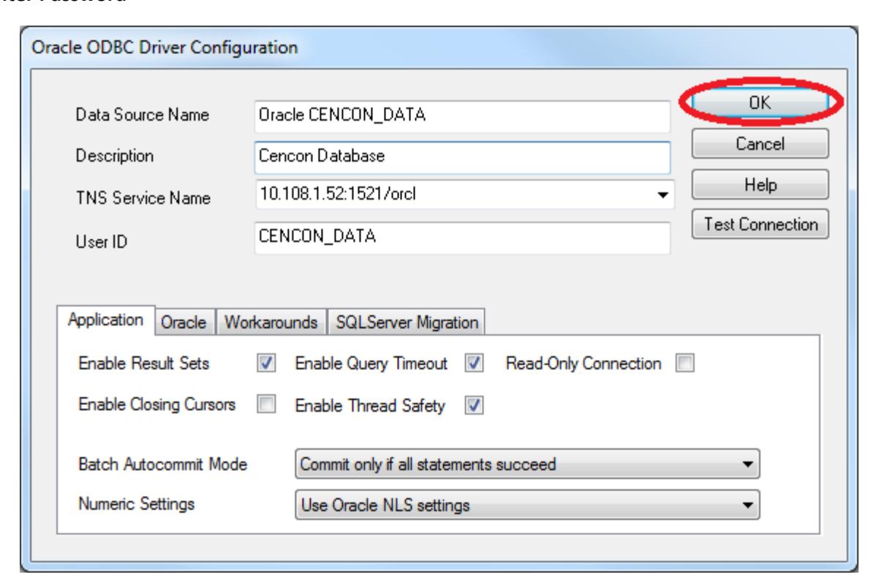The image size is (879, 588).
Task: Switch to the Workarounds tab
Action: tap(271, 323)
